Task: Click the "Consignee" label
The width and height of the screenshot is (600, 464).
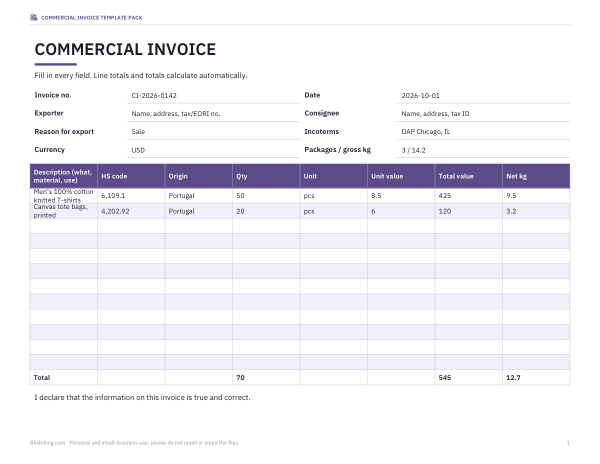Action: coord(322,113)
